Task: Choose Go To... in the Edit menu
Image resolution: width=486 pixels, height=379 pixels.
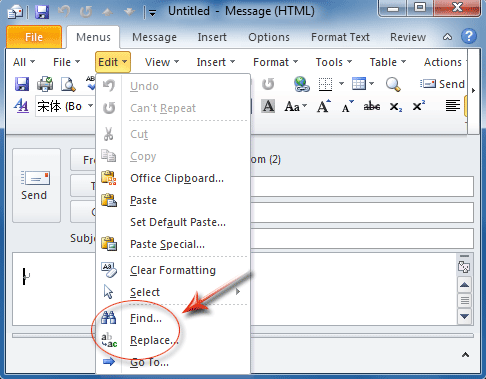Action: 149,362
